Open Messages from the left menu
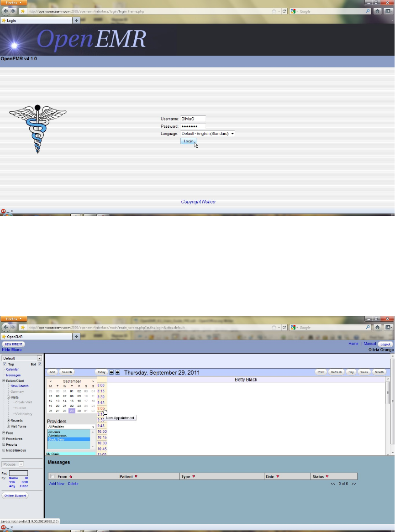 tap(13, 375)
